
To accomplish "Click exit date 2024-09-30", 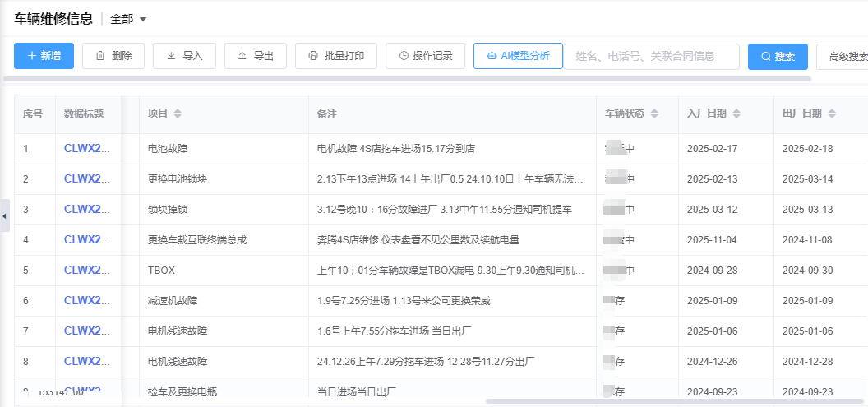I will coord(808,271).
